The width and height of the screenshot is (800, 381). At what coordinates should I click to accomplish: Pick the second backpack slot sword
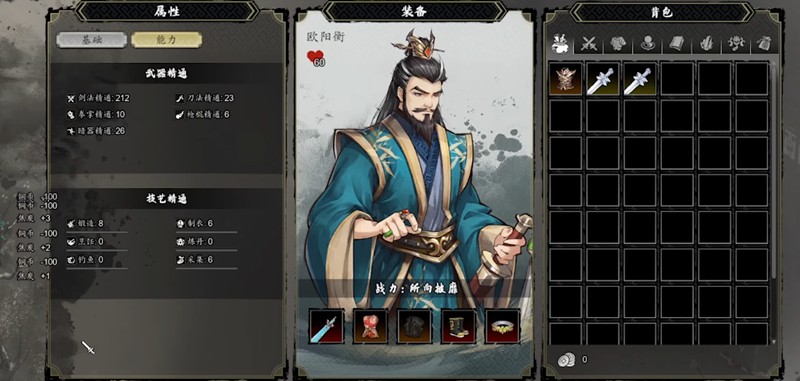pyautogui.click(x=603, y=79)
